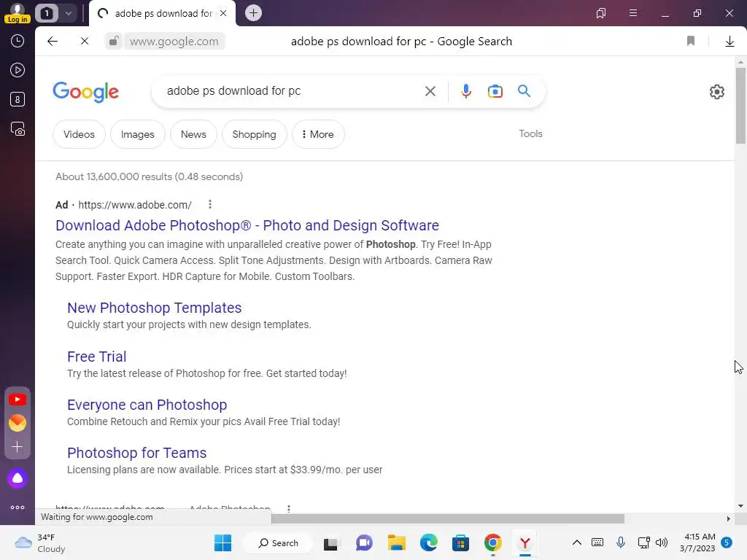Expand the More search filters
Image resolution: width=747 pixels, height=560 pixels.
pyautogui.click(x=318, y=134)
